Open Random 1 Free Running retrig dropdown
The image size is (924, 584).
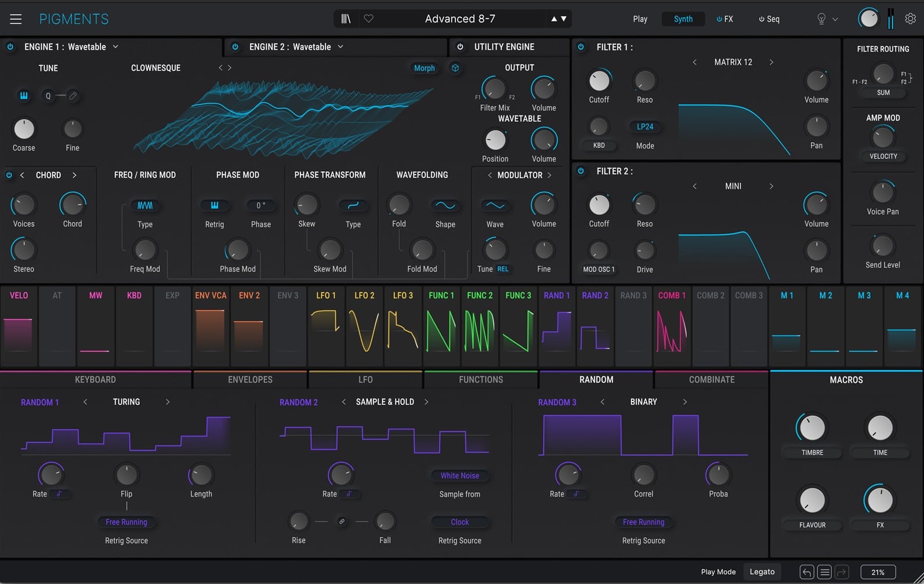pyautogui.click(x=126, y=522)
